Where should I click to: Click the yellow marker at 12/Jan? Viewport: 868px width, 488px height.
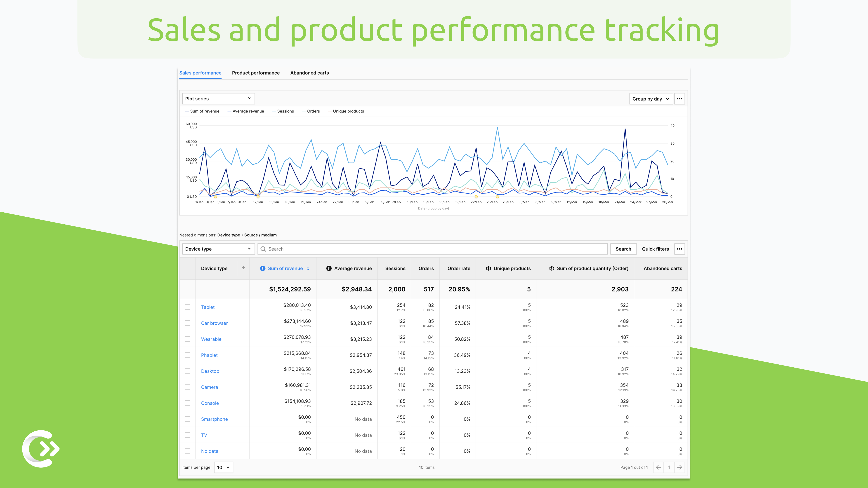coord(258,197)
